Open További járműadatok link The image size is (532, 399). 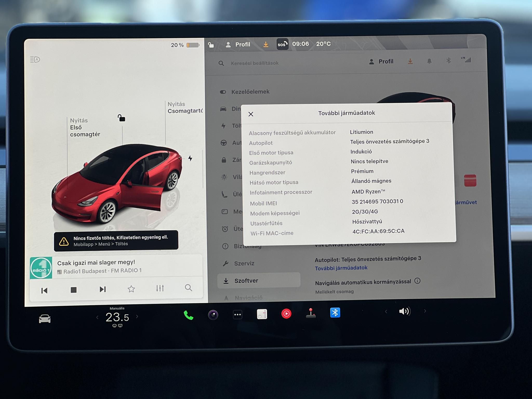341,268
